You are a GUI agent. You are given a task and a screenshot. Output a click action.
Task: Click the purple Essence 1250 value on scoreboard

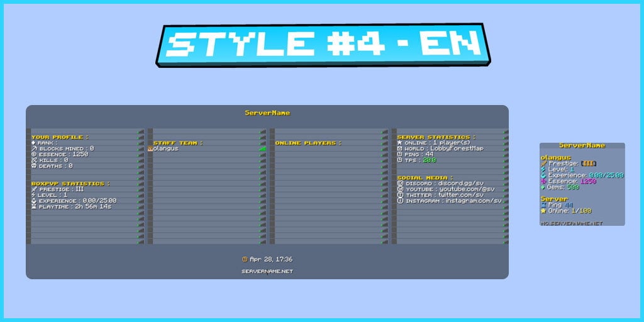[589, 181]
